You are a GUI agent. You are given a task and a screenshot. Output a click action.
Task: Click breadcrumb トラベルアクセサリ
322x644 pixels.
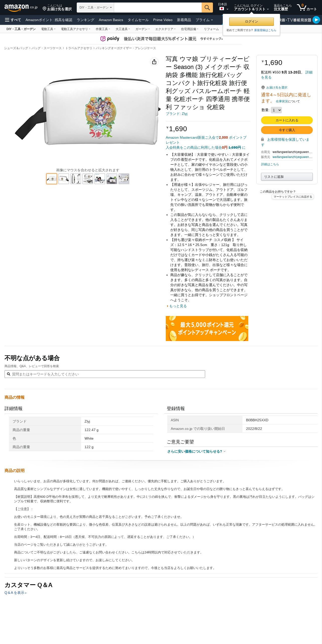pos(78,48)
